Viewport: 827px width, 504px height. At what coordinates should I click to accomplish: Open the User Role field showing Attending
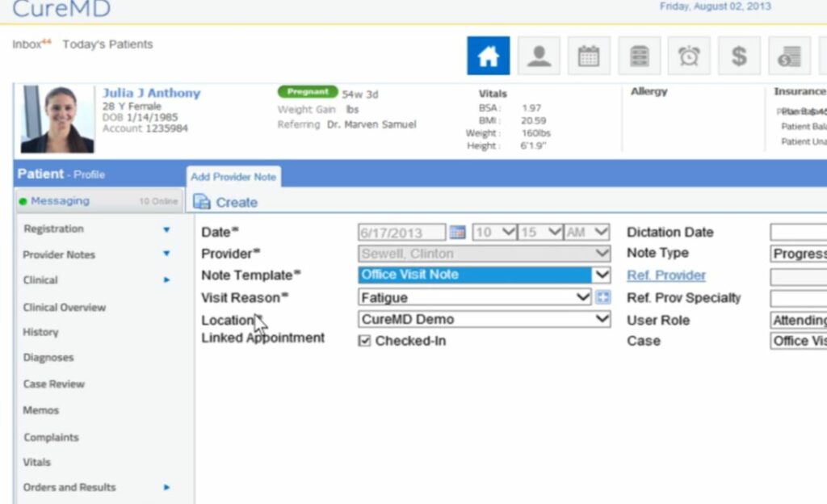coord(799,320)
